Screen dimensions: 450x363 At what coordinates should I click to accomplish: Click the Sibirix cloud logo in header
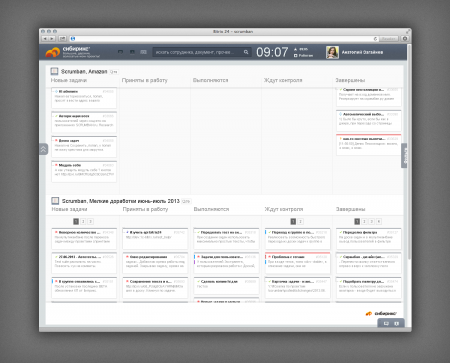pyautogui.click(x=53, y=52)
